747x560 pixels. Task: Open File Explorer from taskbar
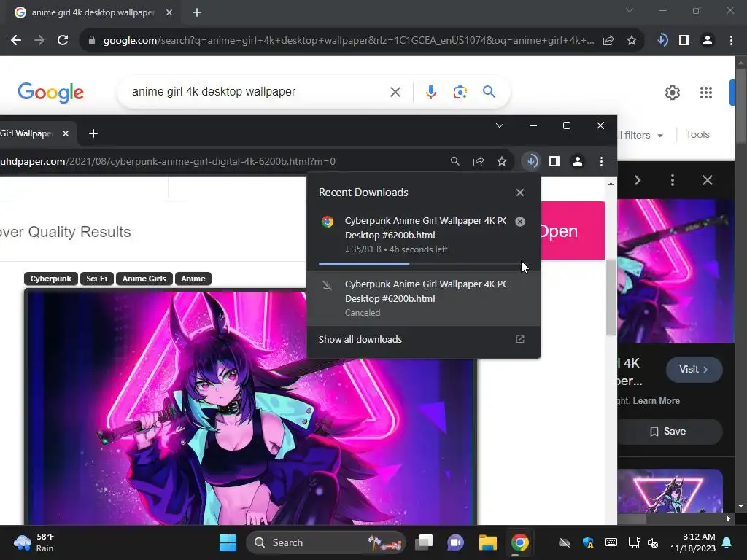click(488, 542)
